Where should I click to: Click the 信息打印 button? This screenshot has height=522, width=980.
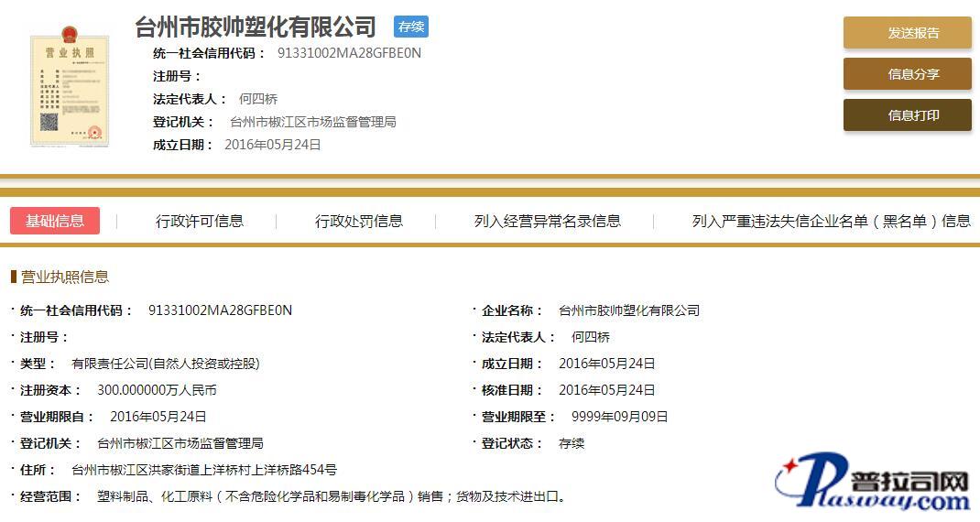tap(907, 115)
